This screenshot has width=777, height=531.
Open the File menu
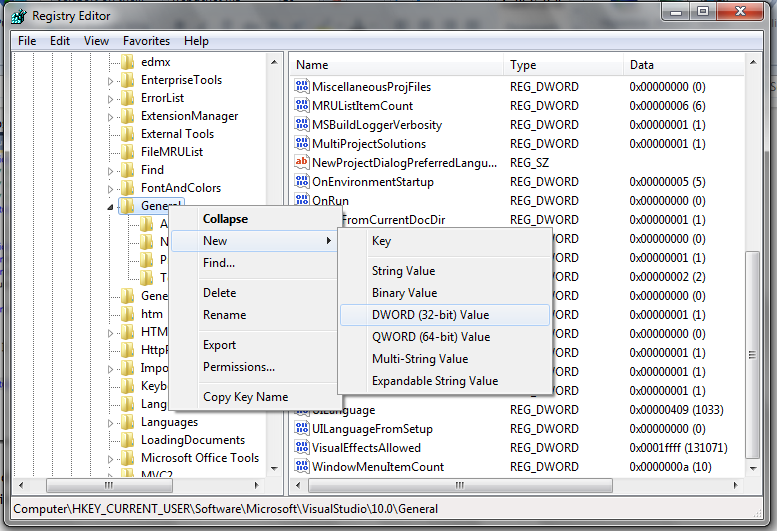pyautogui.click(x=27, y=41)
